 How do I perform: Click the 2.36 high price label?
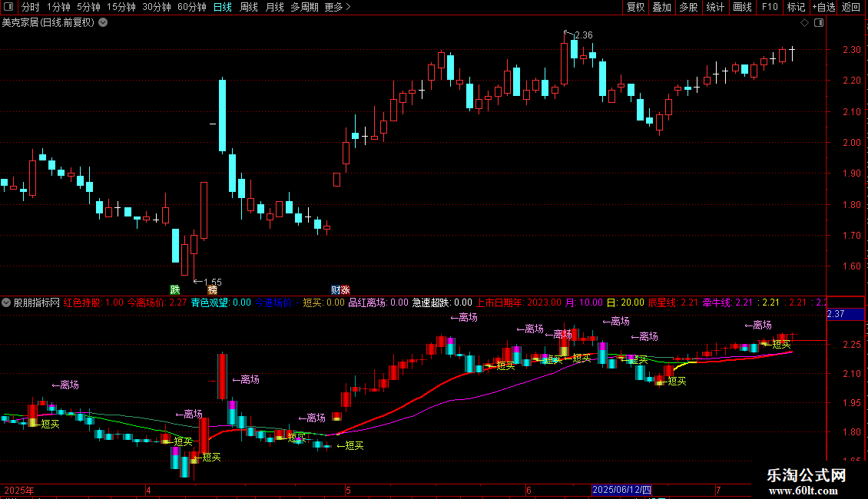(584, 35)
